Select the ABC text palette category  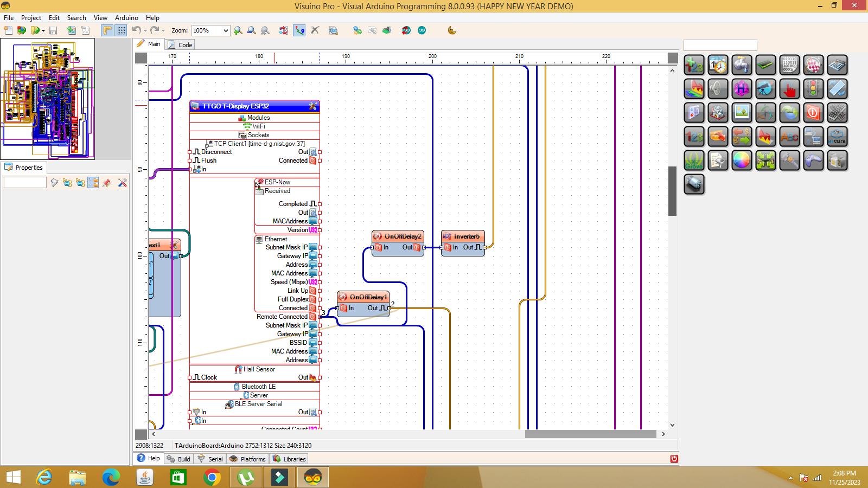(789, 137)
